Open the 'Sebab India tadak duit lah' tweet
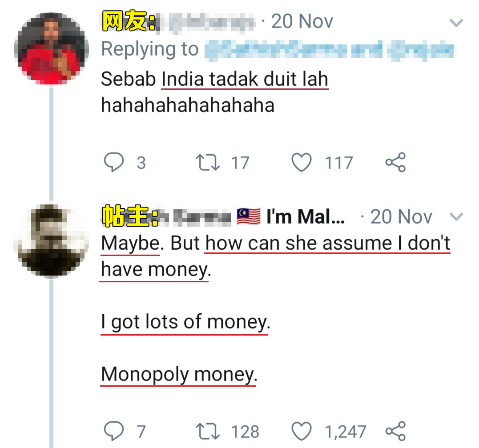This screenshot has height=448, width=479. [x=215, y=92]
